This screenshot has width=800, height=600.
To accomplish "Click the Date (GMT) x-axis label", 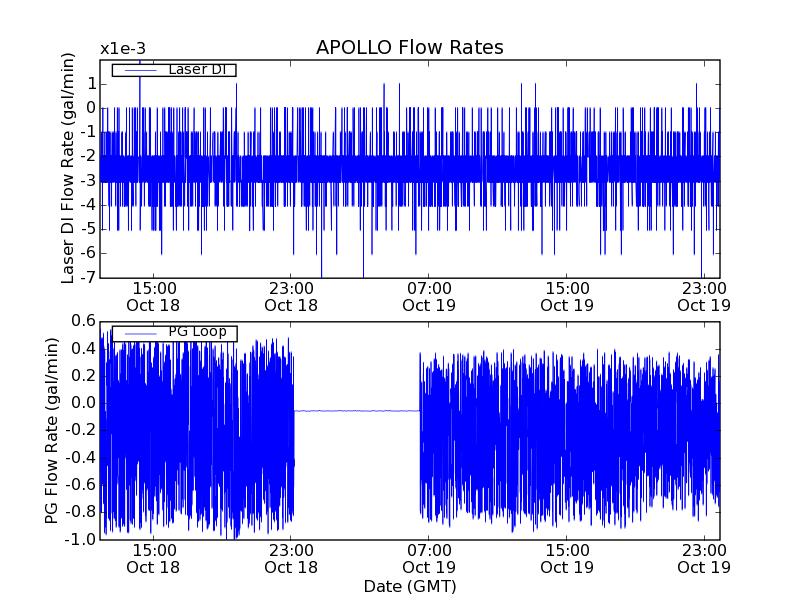I will pos(410,586).
